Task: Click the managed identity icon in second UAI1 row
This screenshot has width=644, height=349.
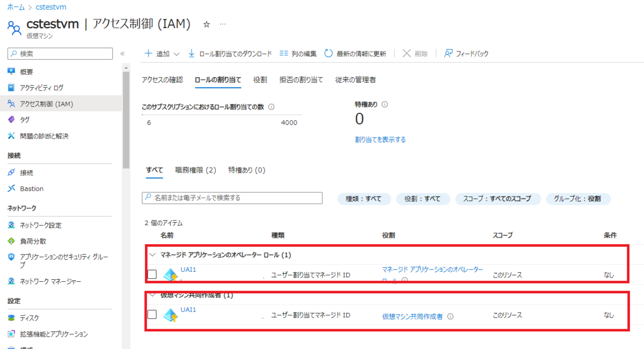Action: tap(171, 315)
